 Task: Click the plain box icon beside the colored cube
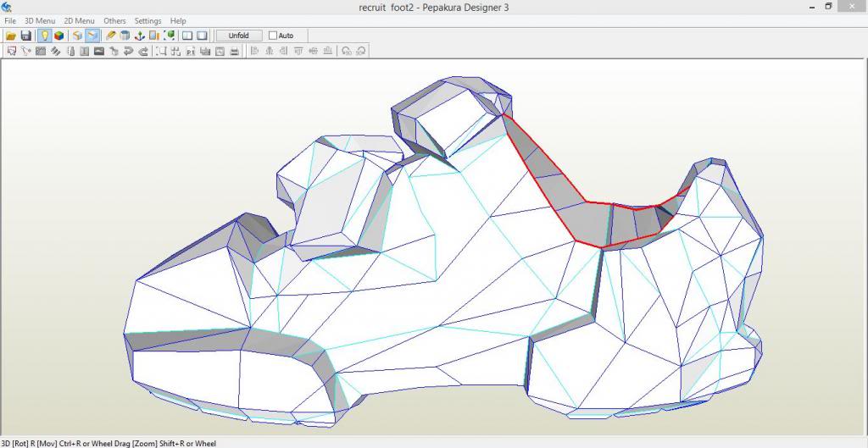[x=76, y=36]
